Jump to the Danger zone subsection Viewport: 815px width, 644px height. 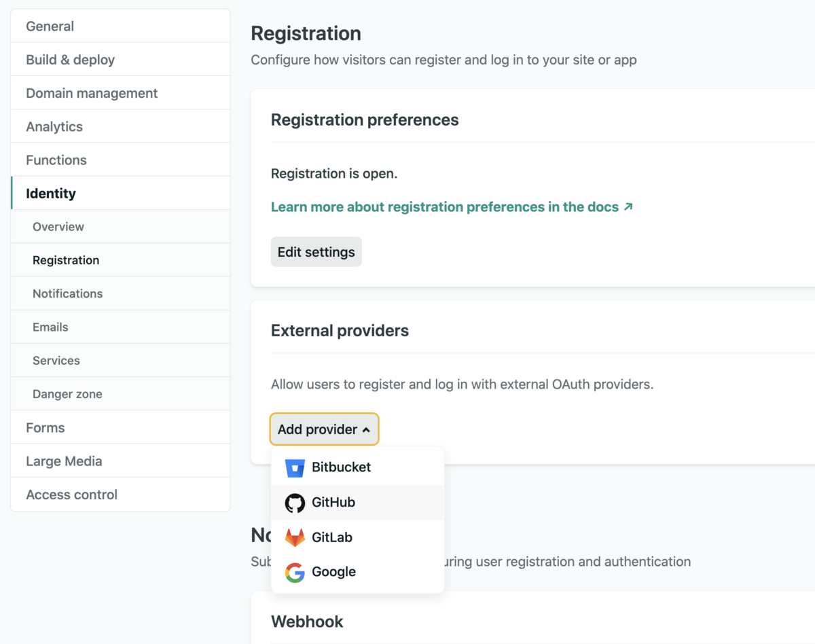tap(67, 394)
